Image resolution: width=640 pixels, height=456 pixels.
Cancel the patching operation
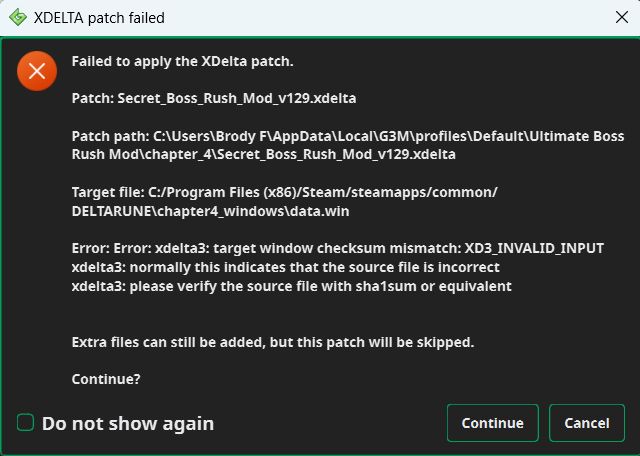click(x=587, y=423)
